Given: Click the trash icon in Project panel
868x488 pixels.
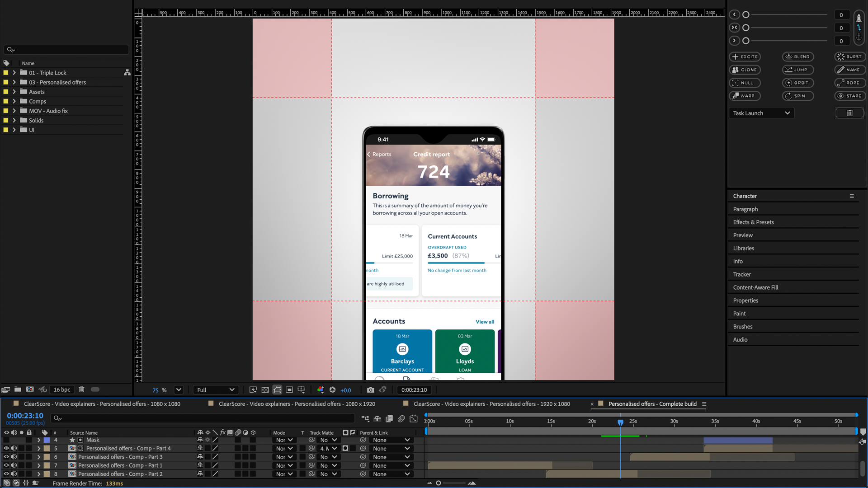Looking at the screenshot, I should coord(82,389).
